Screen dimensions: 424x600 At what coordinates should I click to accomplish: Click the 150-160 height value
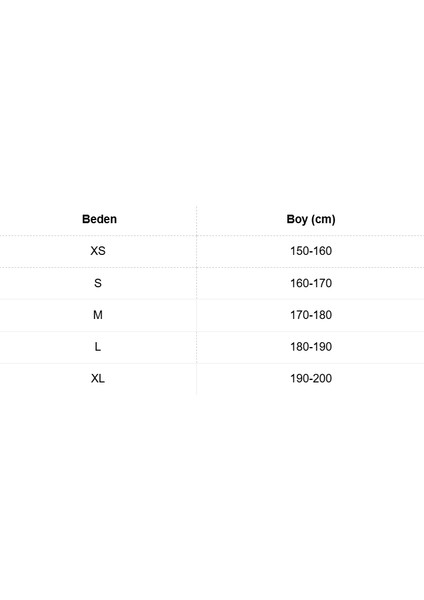point(311,251)
